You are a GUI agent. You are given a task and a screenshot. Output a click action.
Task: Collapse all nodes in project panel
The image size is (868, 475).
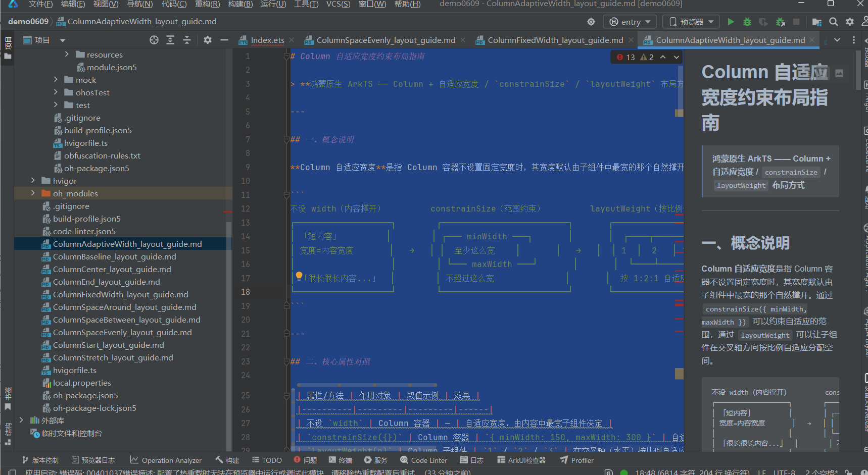[x=187, y=40]
